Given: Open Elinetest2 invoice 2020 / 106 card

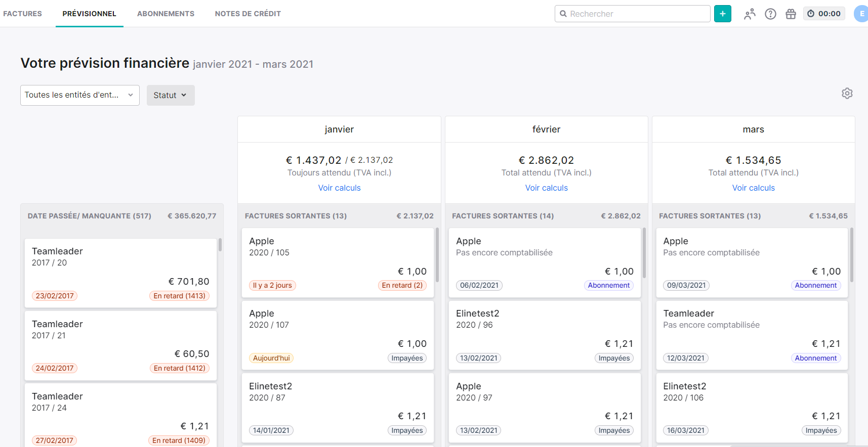Looking at the screenshot, I should point(752,408).
